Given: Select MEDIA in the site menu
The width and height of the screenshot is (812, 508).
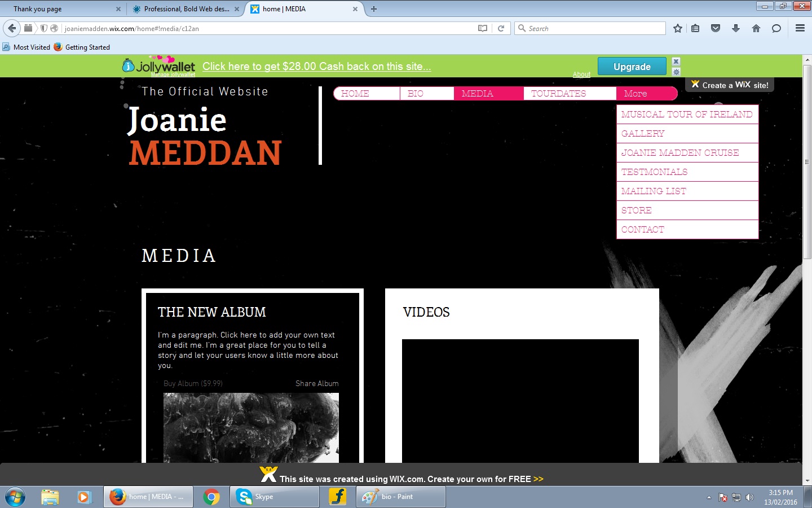Looking at the screenshot, I should 488,94.
